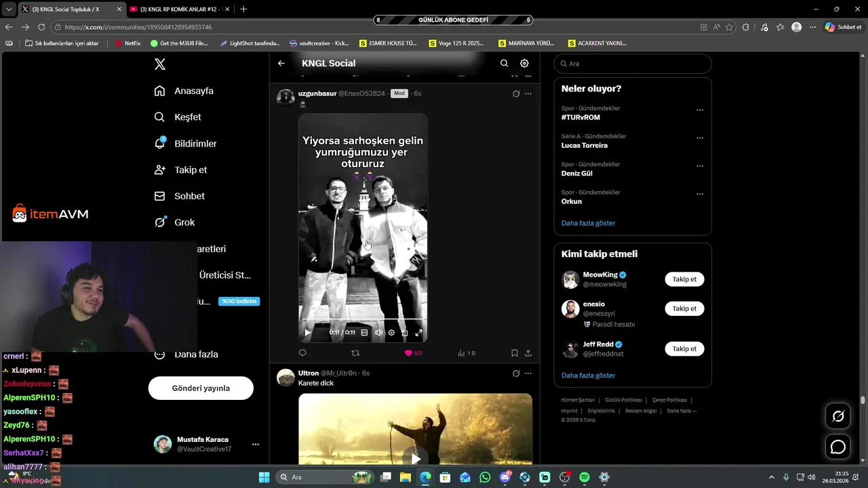
Task: Open browser settings and more menu
Action: (812, 27)
